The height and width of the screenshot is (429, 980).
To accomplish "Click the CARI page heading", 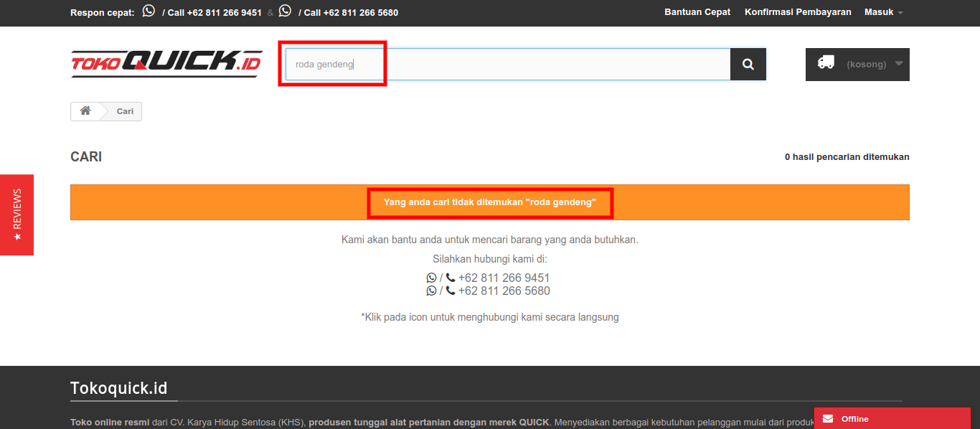I will point(86,156).
